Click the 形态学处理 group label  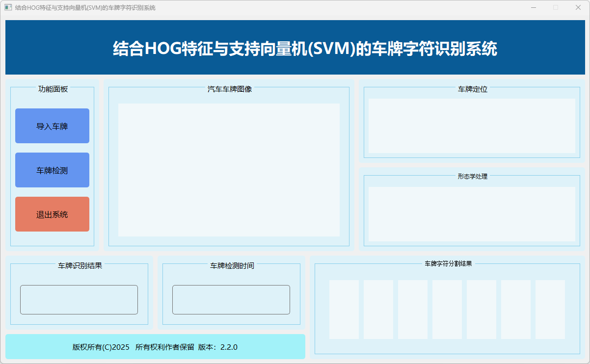click(x=473, y=176)
